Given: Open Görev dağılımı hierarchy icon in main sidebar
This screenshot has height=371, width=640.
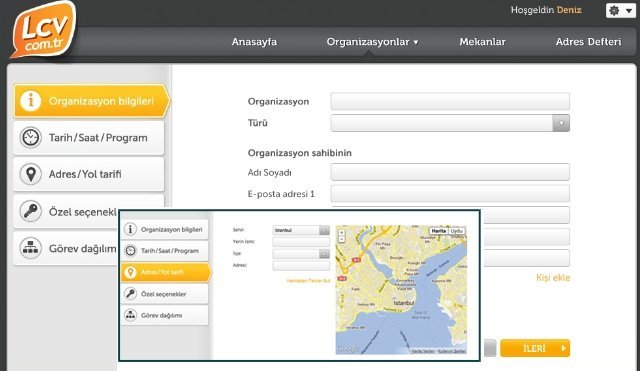Looking at the screenshot, I should [31, 248].
